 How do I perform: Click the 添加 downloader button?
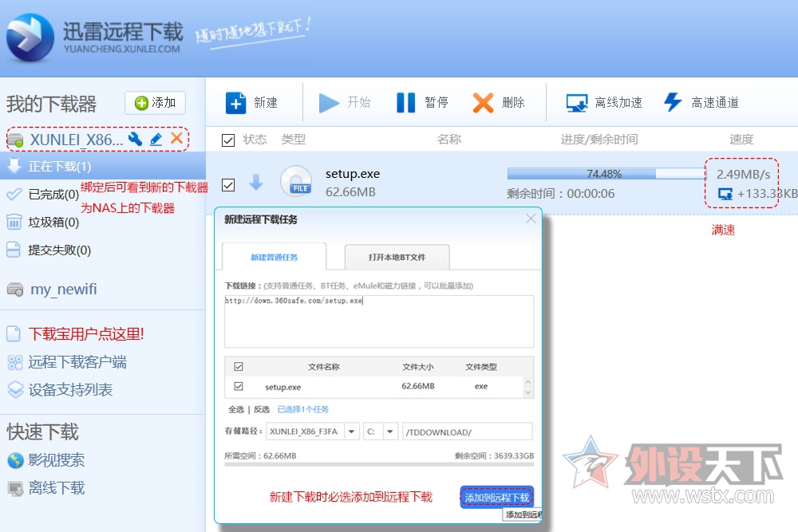click(x=156, y=103)
